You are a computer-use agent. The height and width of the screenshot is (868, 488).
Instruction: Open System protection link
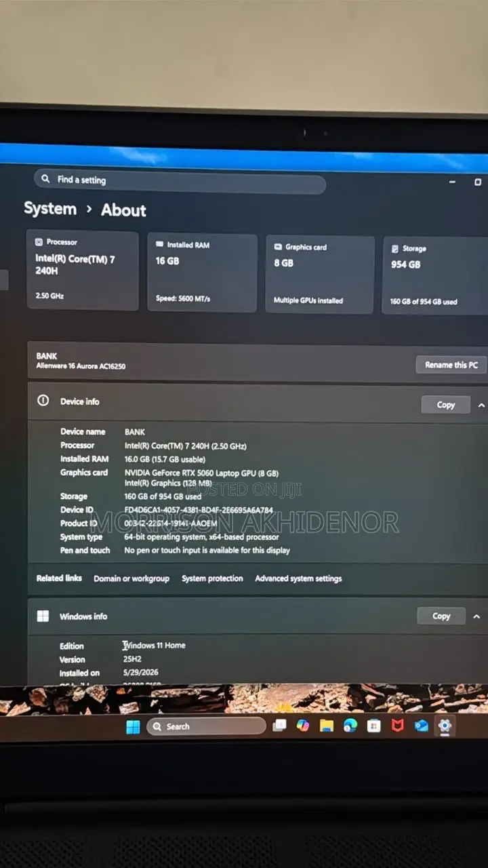pos(212,578)
